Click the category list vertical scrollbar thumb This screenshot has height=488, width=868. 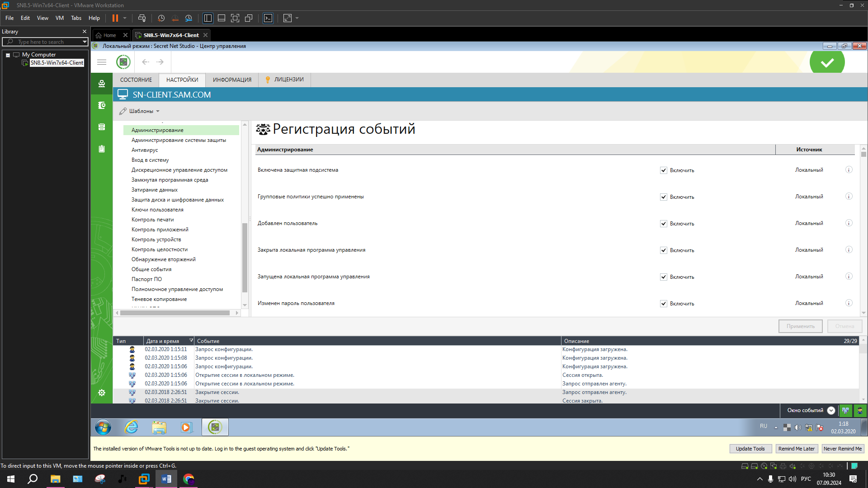[x=245, y=258]
